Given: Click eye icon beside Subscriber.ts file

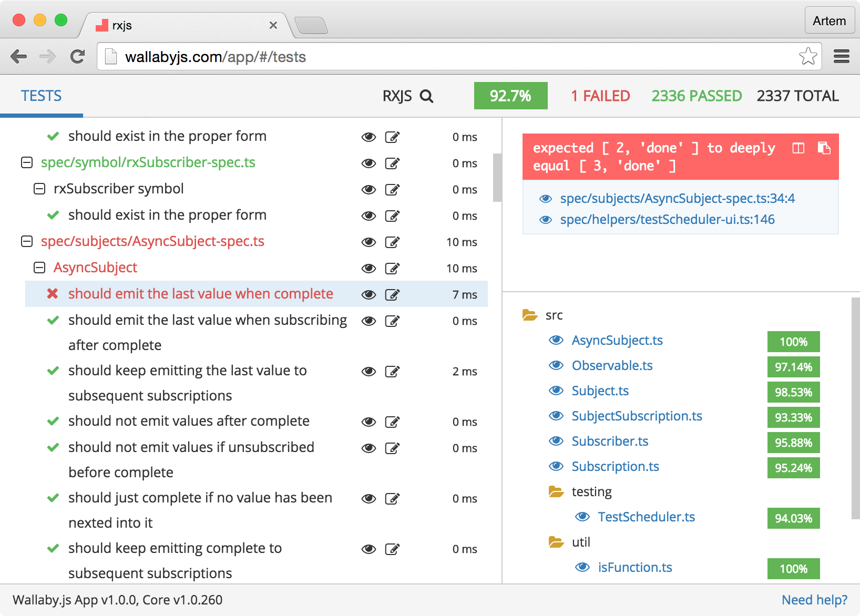Looking at the screenshot, I should click(x=556, y=441).
